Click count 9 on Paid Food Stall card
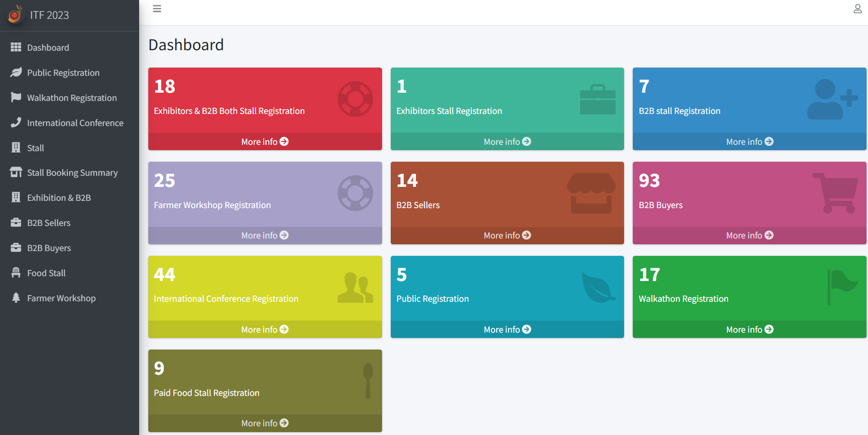 point(159,368)
